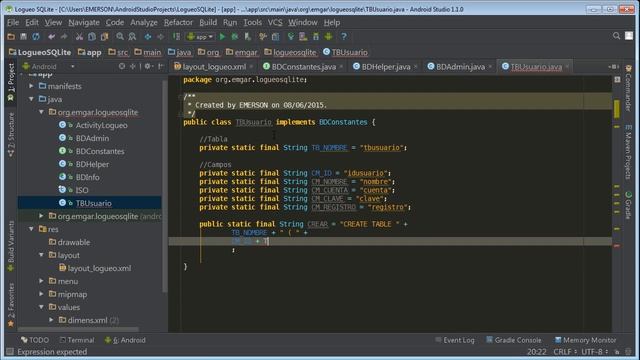Screen dimensions: 640x360
Task: Click the Cut scissors icon
Action: [x=79, y=37]
